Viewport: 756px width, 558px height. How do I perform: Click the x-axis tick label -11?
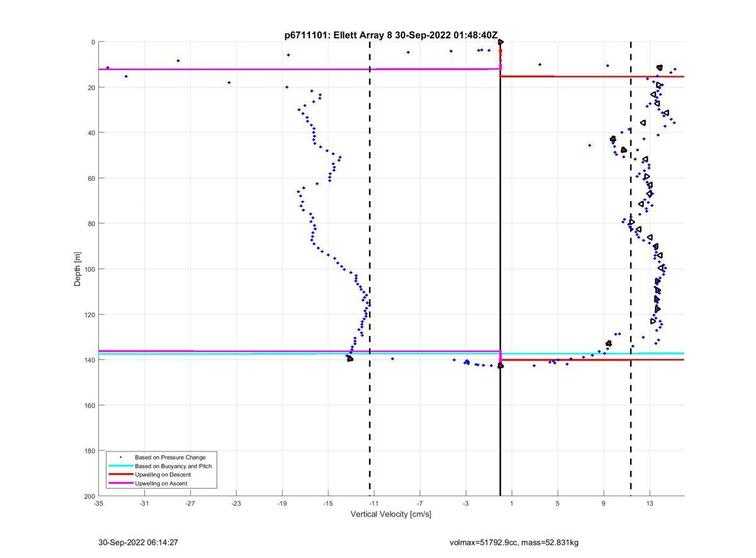[374, 503]
